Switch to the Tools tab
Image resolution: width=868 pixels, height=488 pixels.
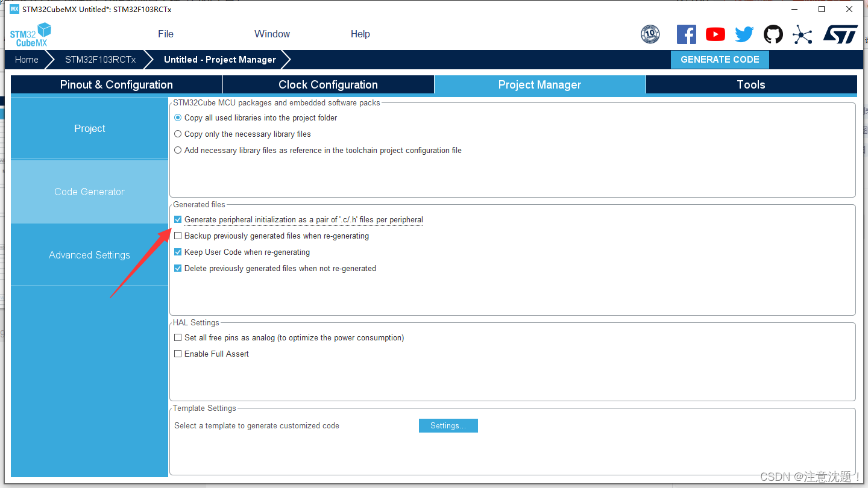click(751, 84)
